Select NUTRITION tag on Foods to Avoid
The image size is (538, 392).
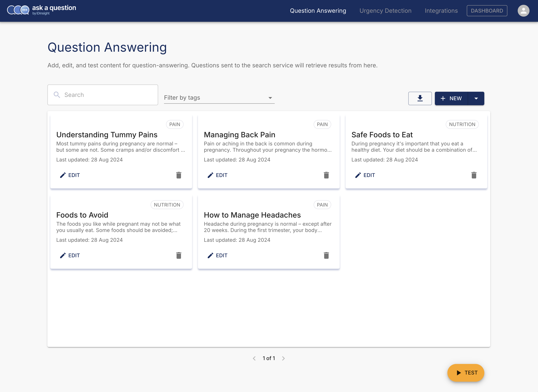[167, 204]
